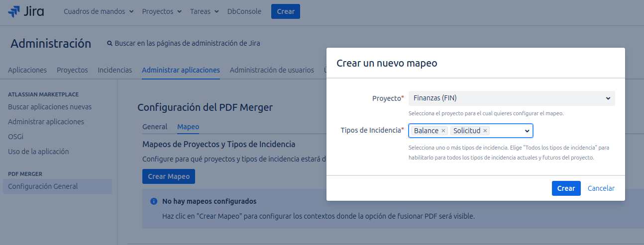Open the Proyecto select showing Finanzas (FIN)
This screenshot has height=245, width=644.
point(512,98)
